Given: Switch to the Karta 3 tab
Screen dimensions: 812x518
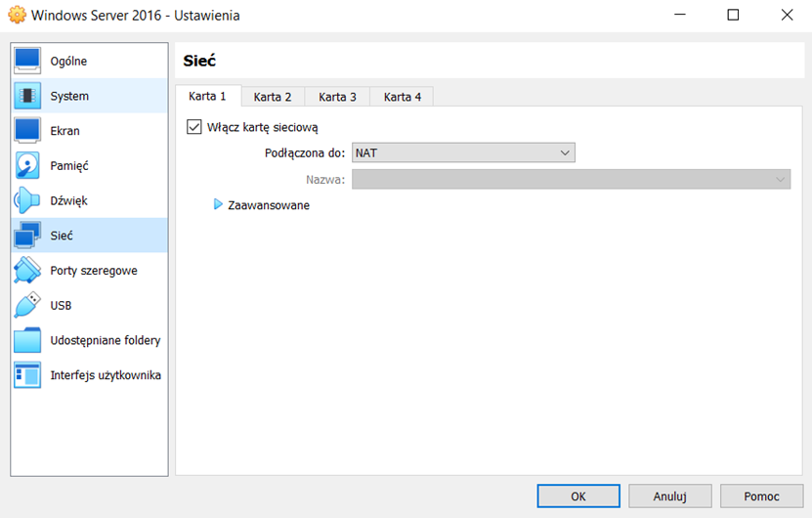Looking at the screenshot, I should 338,97.
